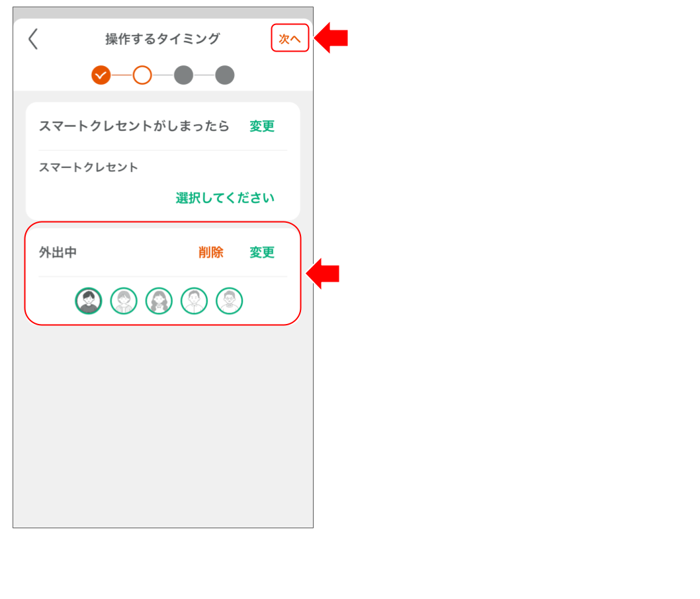This screenshot has width=700, height=599.
Task: Delete the 外出中 condition with 削除
Action: point(210,252)
